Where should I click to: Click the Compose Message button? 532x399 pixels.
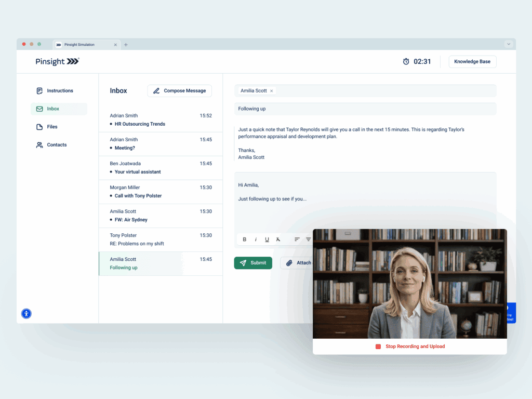tap(179, 91)
